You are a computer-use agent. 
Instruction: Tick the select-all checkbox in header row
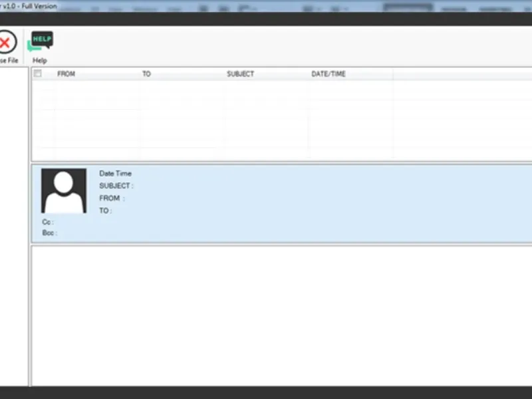(38, 73)
